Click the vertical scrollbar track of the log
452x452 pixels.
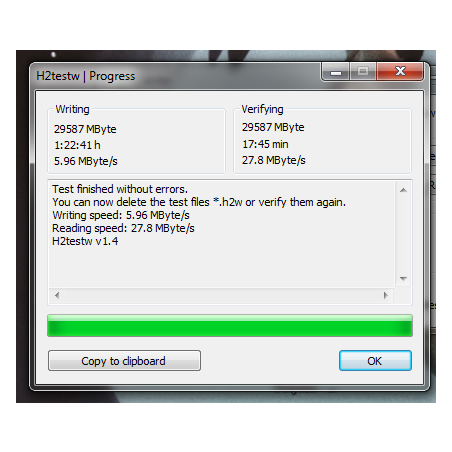[403, 234]
